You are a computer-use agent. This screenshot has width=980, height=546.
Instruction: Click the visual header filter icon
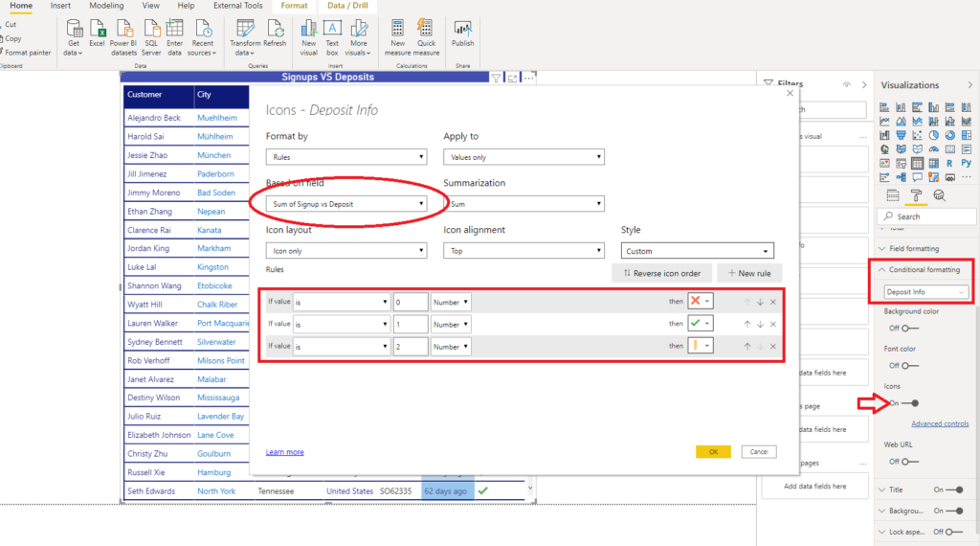pyautogui.click(x=496, y=79)
